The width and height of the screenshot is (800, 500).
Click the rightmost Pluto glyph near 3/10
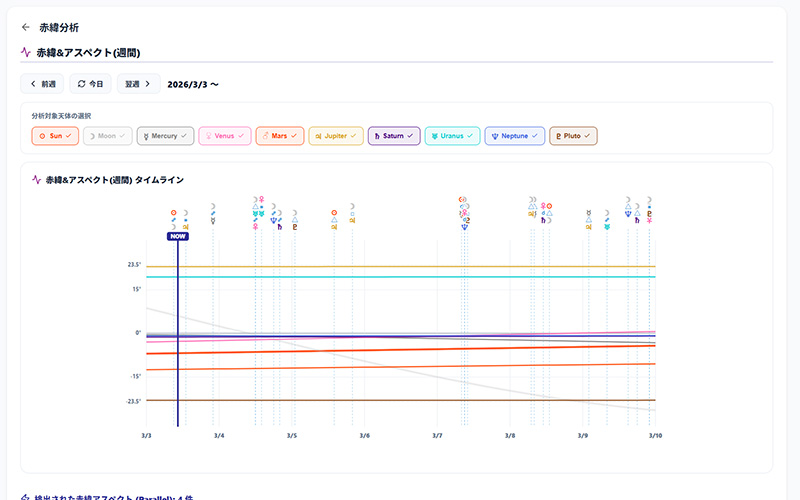coord(650,213)
